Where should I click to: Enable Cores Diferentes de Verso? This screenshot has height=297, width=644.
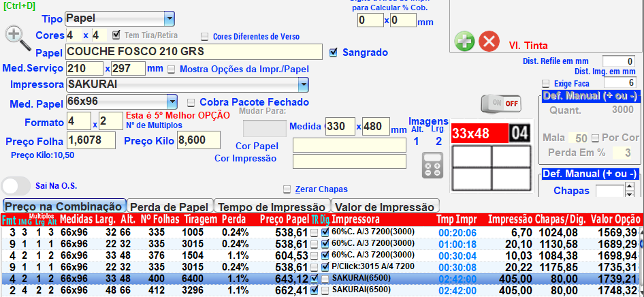tap(204, 37)
